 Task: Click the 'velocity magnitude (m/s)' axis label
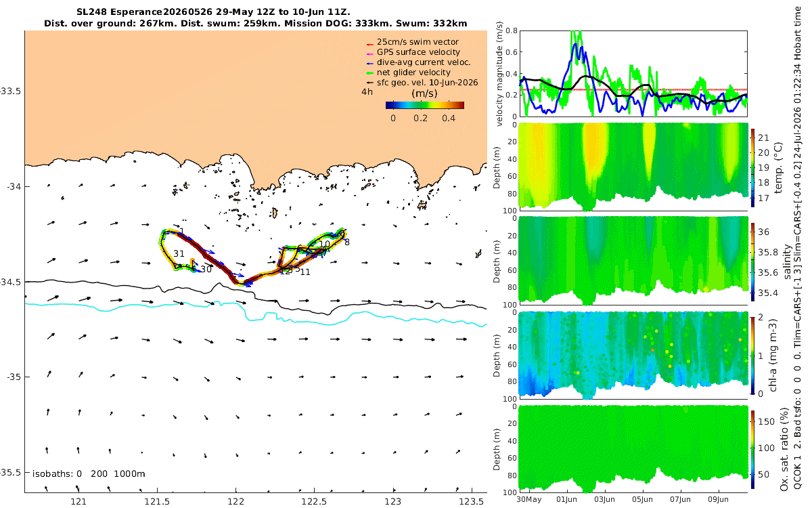[501, 73]
